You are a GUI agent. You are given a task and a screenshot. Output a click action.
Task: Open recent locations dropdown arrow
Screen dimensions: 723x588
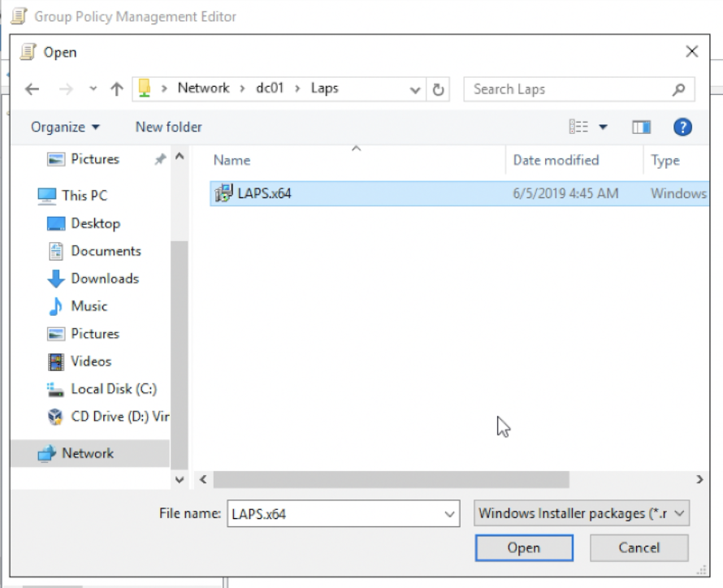click(x=93, y=89)
